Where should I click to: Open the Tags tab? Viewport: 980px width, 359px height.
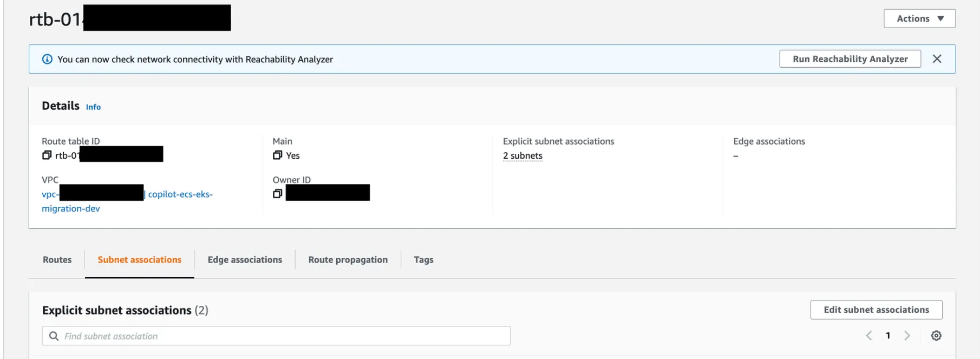pos(423,260)
